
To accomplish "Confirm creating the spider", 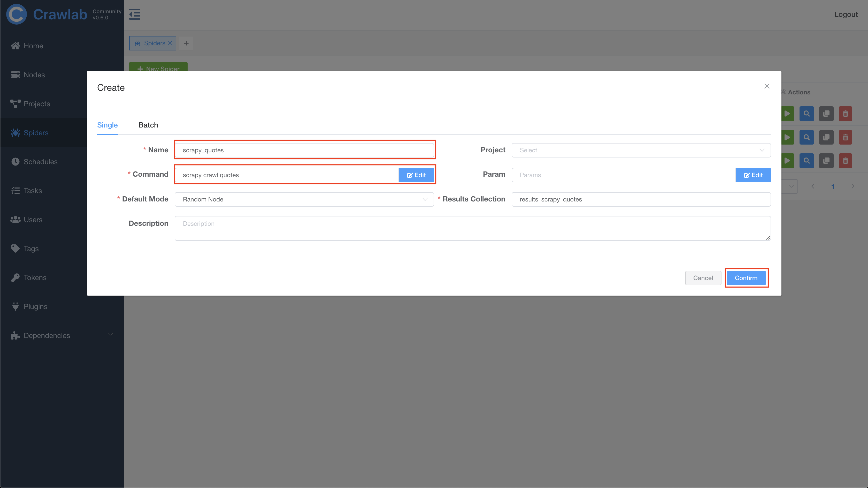I will (746, 278).
